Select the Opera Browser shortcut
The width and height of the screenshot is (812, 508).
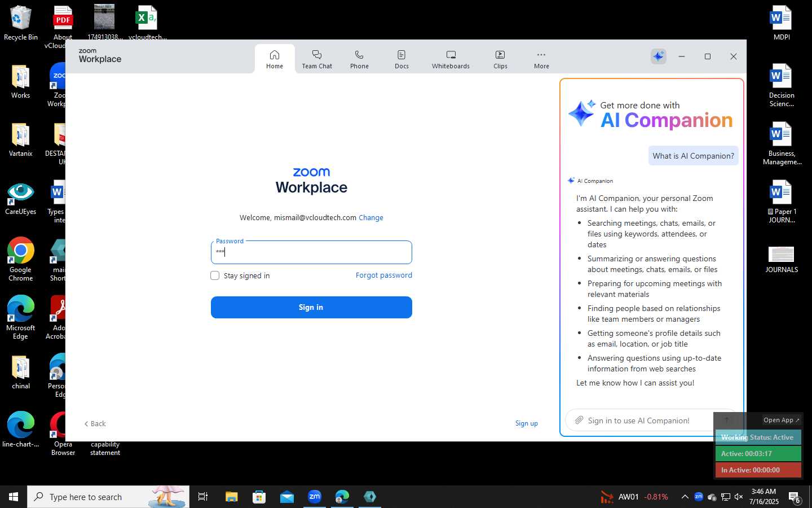[x=63, y=435]
